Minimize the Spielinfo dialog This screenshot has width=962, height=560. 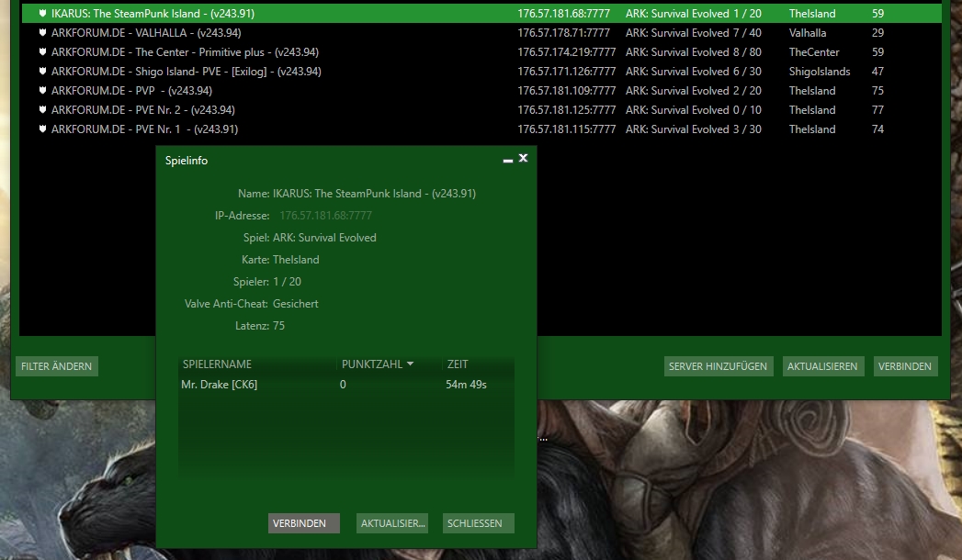pos(507,160)
